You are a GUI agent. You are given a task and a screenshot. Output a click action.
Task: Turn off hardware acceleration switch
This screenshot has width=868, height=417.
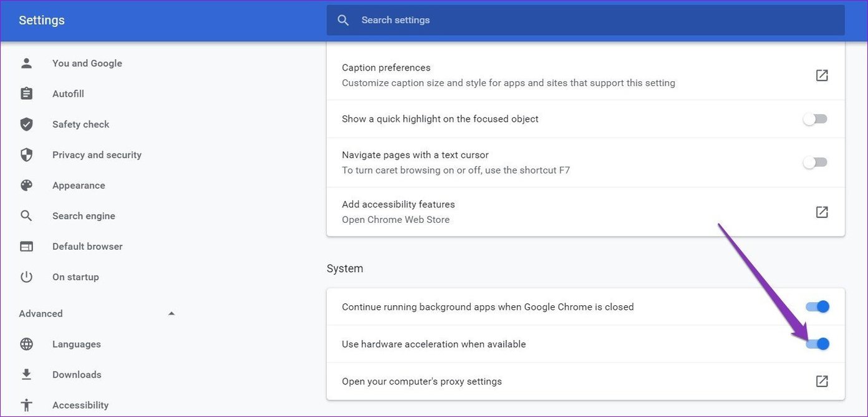point(817,343)
